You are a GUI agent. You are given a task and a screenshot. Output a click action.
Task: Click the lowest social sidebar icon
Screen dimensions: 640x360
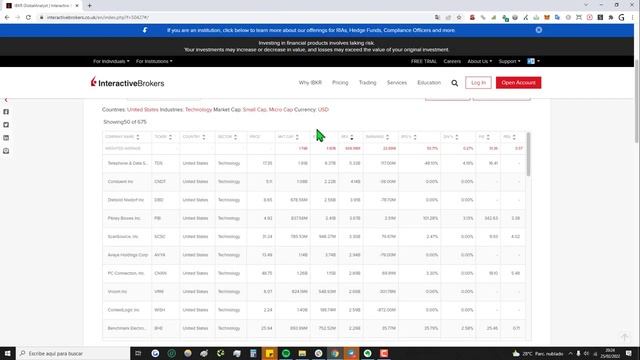6,151
